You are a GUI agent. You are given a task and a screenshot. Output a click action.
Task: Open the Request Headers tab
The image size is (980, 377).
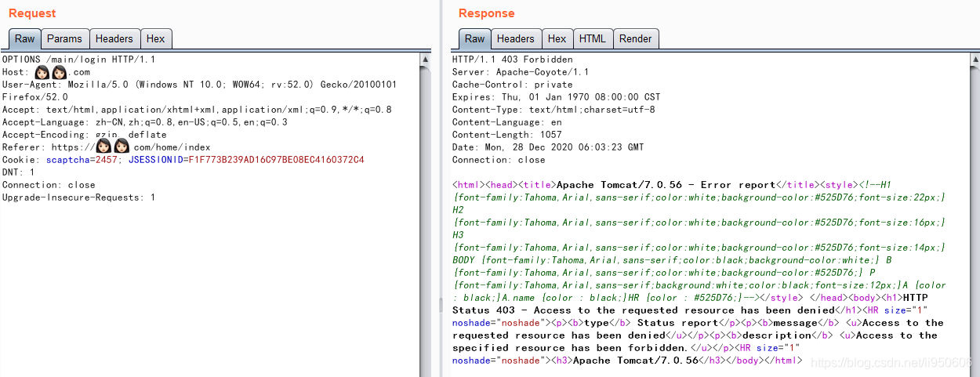[x=114, y=38]
